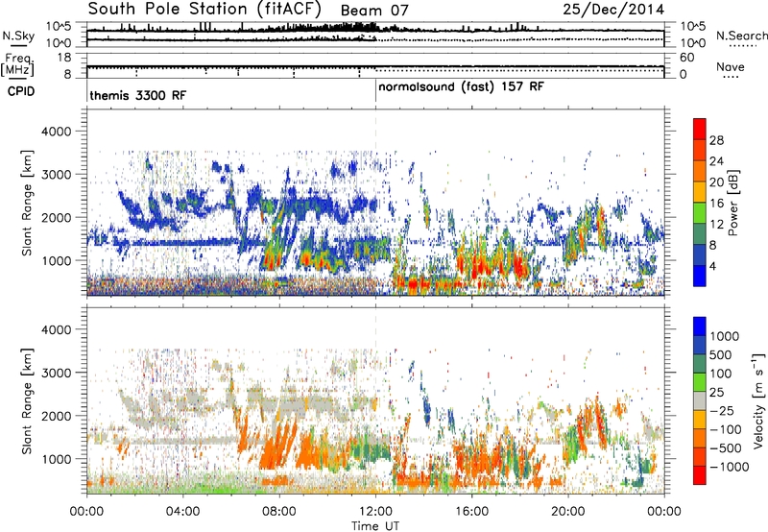This screenshot has width=768, height=532.
Task: Click the 'Nave' legend label
Action: [731, 66]
